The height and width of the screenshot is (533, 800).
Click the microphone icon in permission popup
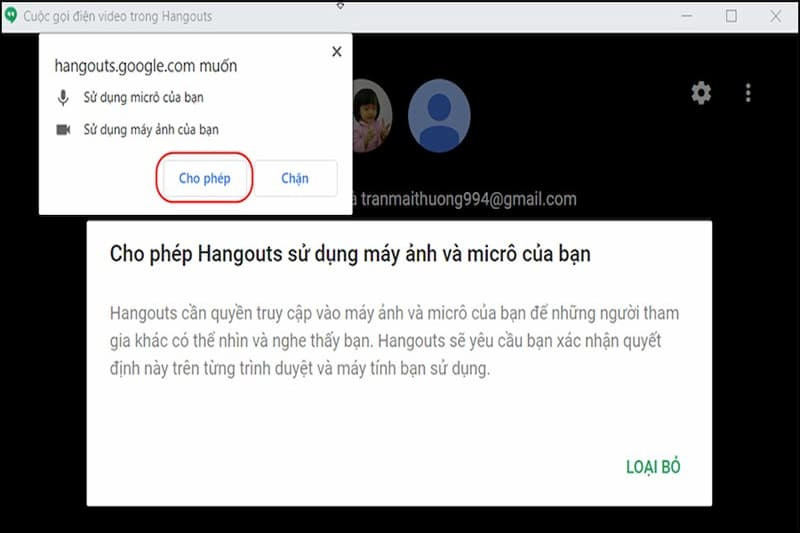click(x=63, y=97)
